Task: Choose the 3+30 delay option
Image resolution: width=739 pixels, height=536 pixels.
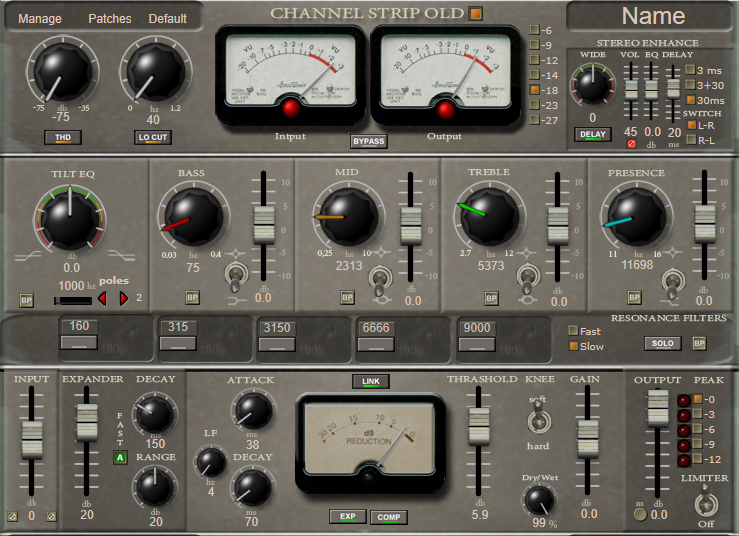Action: click(690, 85)
